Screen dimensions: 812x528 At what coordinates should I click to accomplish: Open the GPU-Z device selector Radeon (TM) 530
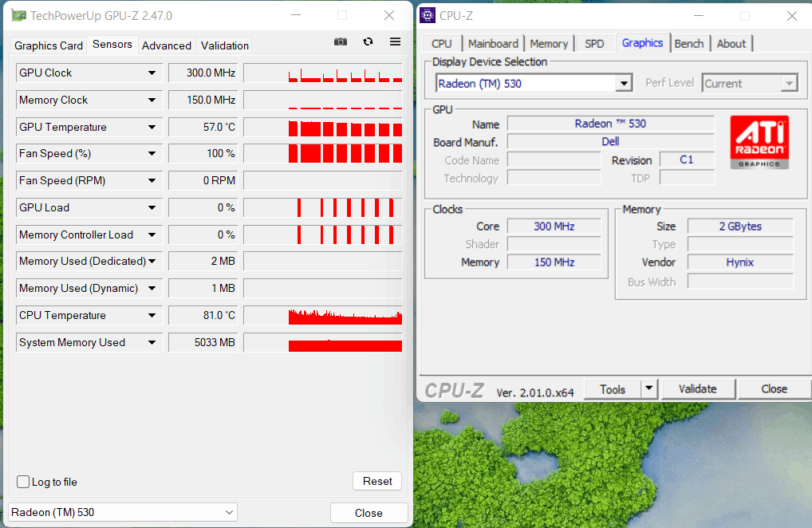tap(122, 513)
